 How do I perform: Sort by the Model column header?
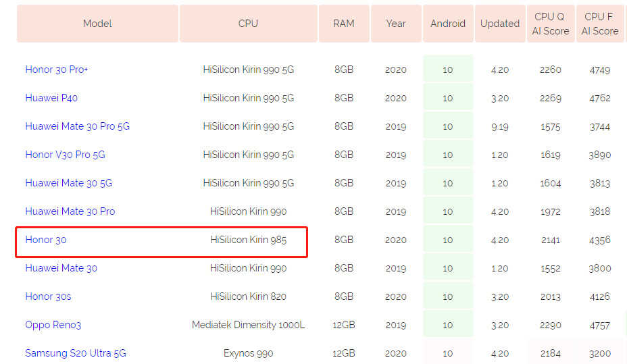(x=97, y=24)
